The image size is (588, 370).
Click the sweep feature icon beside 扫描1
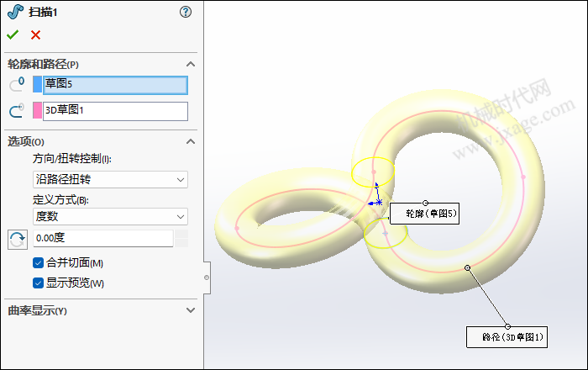(15, 12)
